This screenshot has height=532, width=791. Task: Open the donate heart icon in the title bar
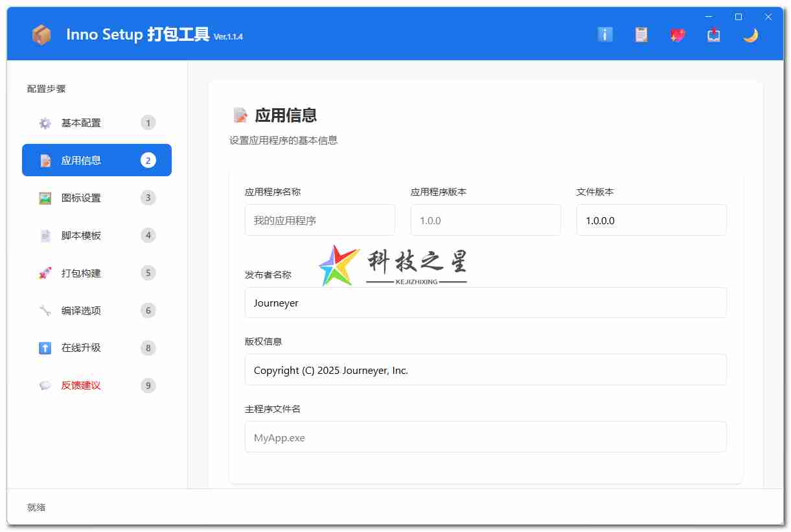(x=677, y=35)
